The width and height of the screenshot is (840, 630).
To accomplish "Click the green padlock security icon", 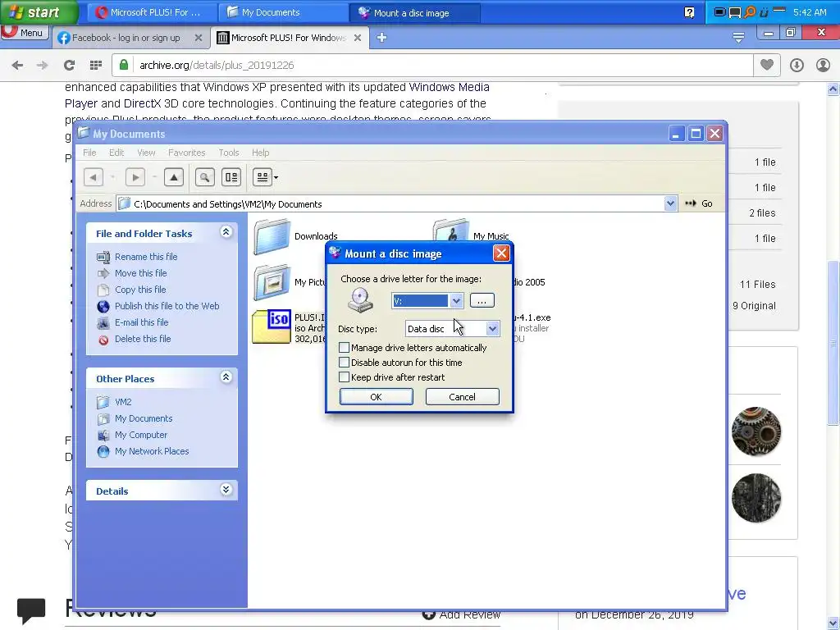I will point(124,65).
